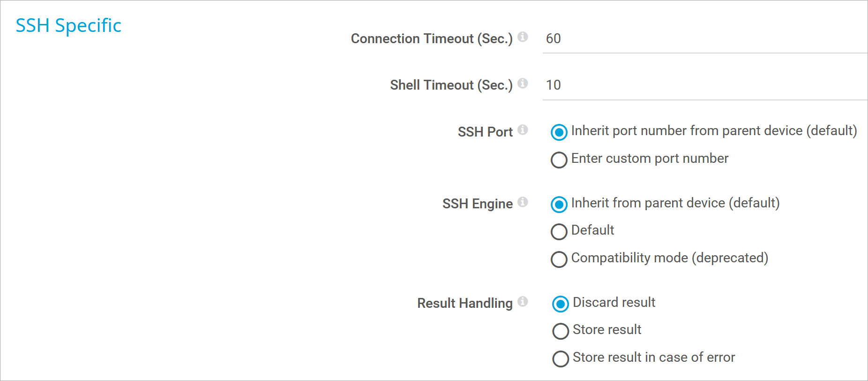Select Inherit port number from parent device
This screenshot has height=381, width=868.
tap(559, 132)
